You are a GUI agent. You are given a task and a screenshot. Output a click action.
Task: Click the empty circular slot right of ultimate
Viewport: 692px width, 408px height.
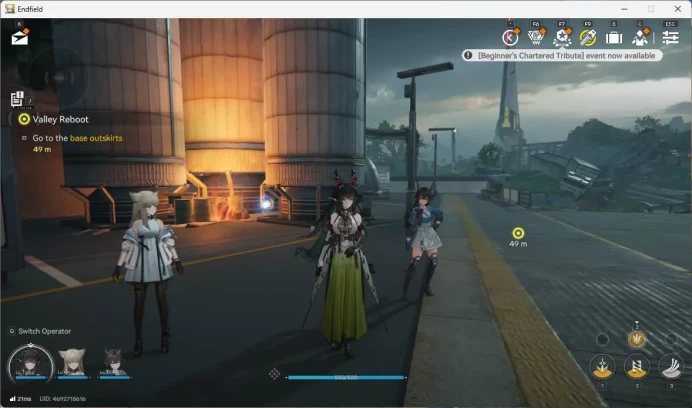coord(671,339)
